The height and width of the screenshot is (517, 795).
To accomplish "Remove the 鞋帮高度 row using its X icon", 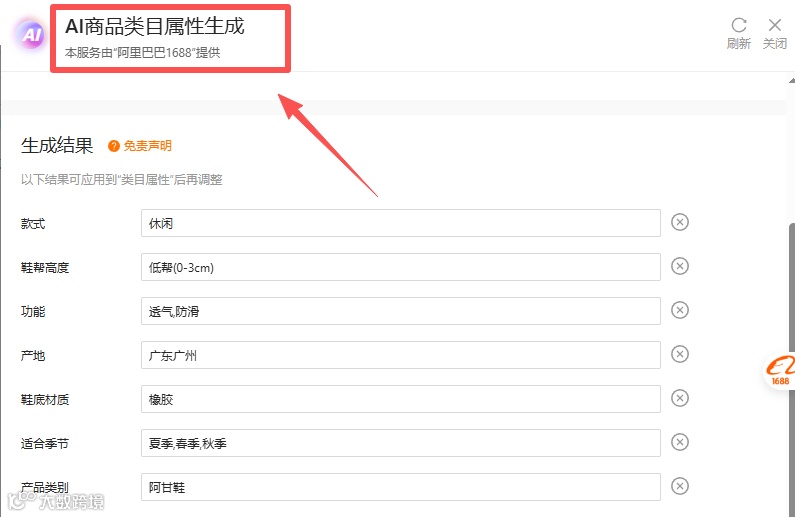I will point(679,266).
